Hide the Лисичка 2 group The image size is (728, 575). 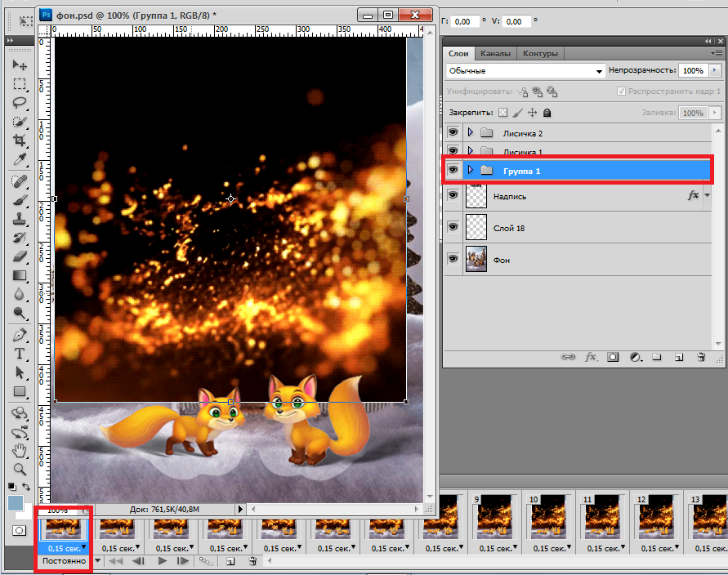tap(453, 132)
